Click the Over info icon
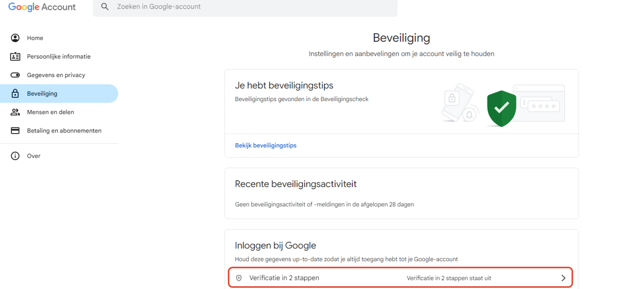This screenshot has height=289, width=644. point(15,156)
